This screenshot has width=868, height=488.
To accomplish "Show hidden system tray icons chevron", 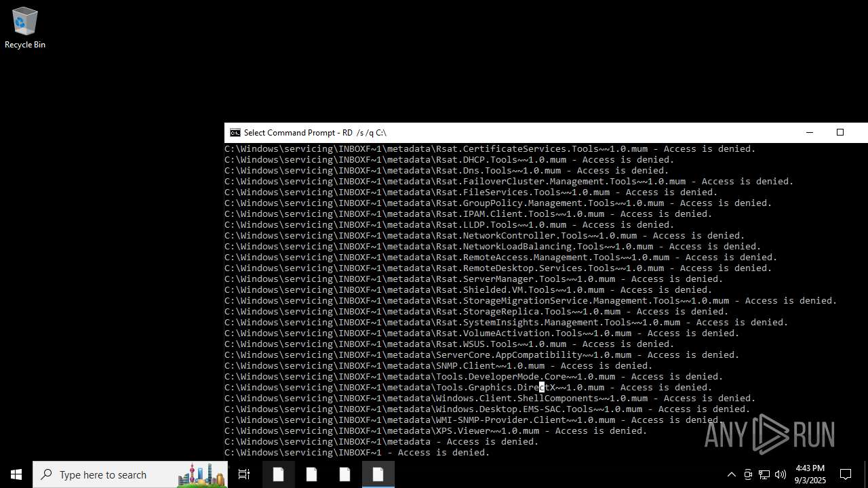I will (x=731, y=474).
